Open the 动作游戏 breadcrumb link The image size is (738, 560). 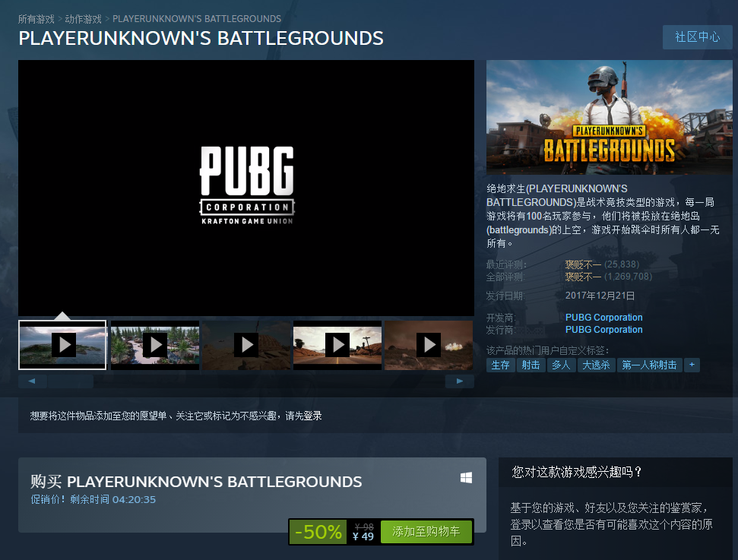(84, 19)
